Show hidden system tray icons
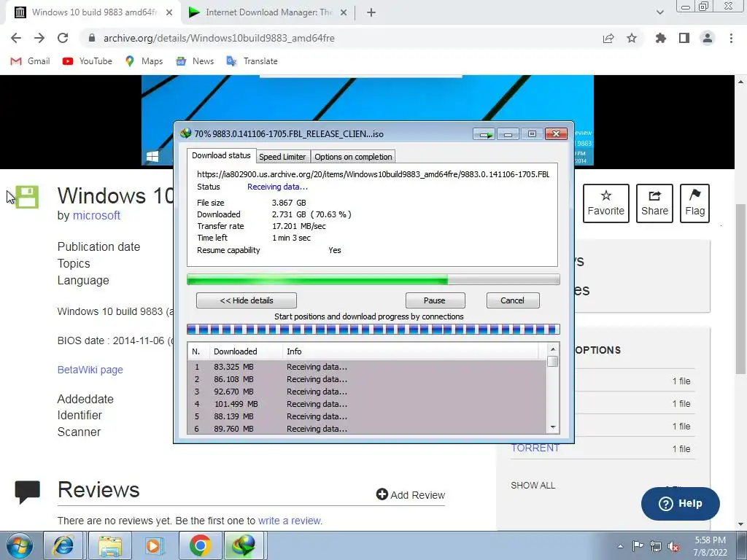The height and width of the screenshot is (560, 747). pos(620,546)
